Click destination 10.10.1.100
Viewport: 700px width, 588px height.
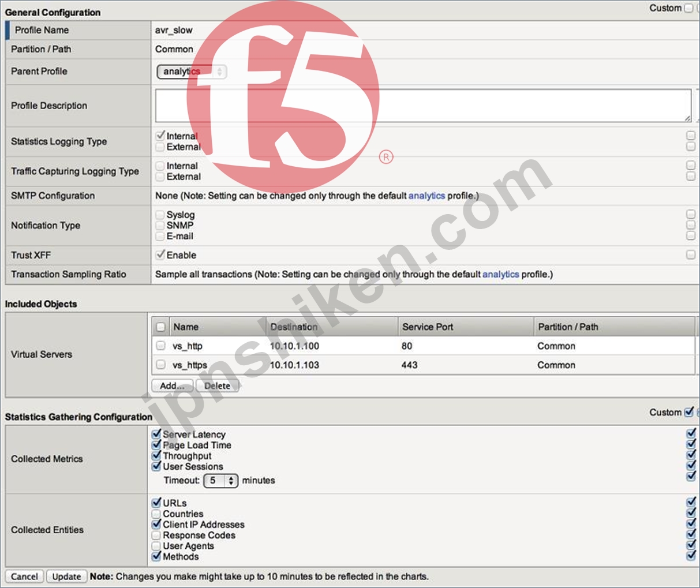[294, 346]
